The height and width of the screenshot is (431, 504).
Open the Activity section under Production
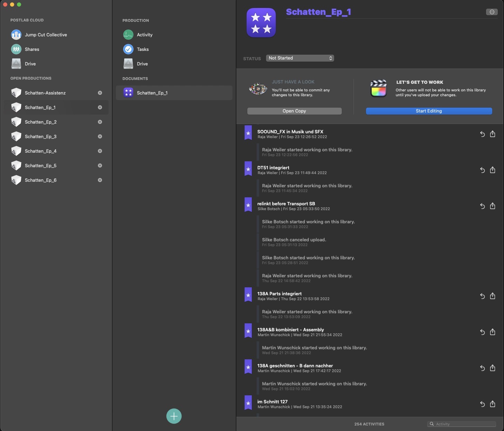tap(144, 35)
